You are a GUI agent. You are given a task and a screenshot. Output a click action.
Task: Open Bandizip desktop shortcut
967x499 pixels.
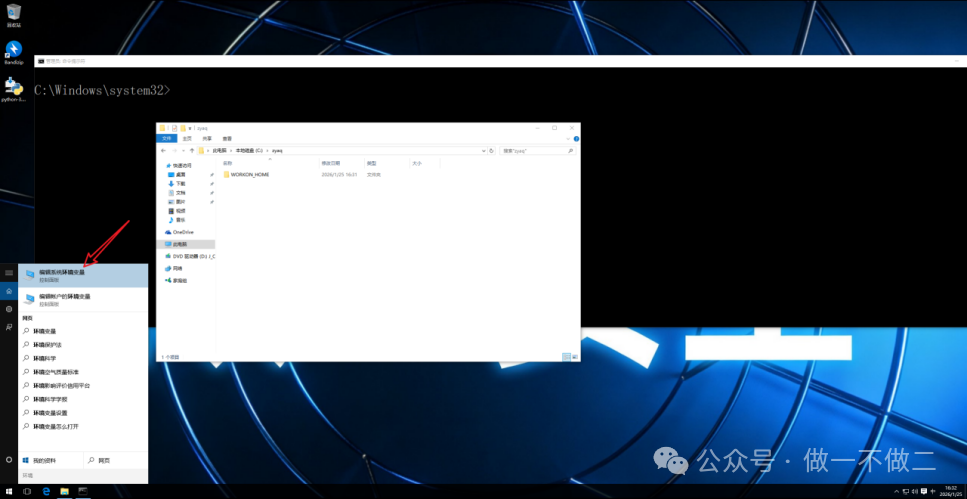click(x=14, y=53)
